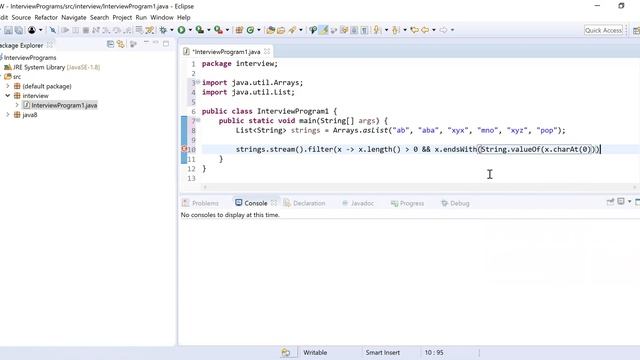Click the Open Perspective icon
The image size is (640, 360).
[x=636, y=30]
